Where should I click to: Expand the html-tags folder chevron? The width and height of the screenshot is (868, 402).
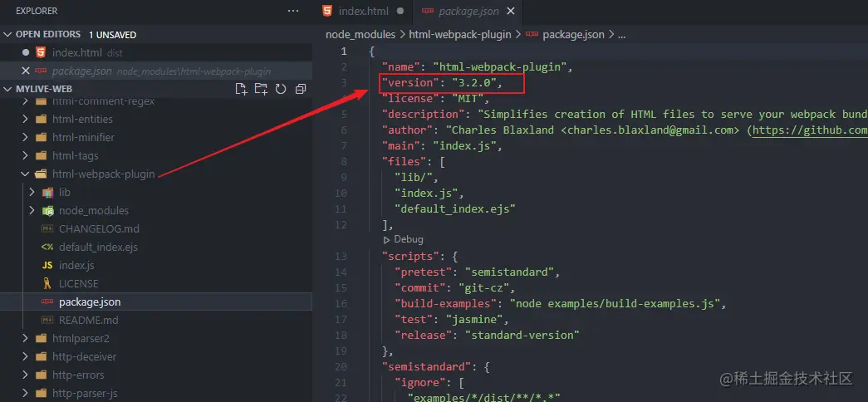tap(25, 156)
